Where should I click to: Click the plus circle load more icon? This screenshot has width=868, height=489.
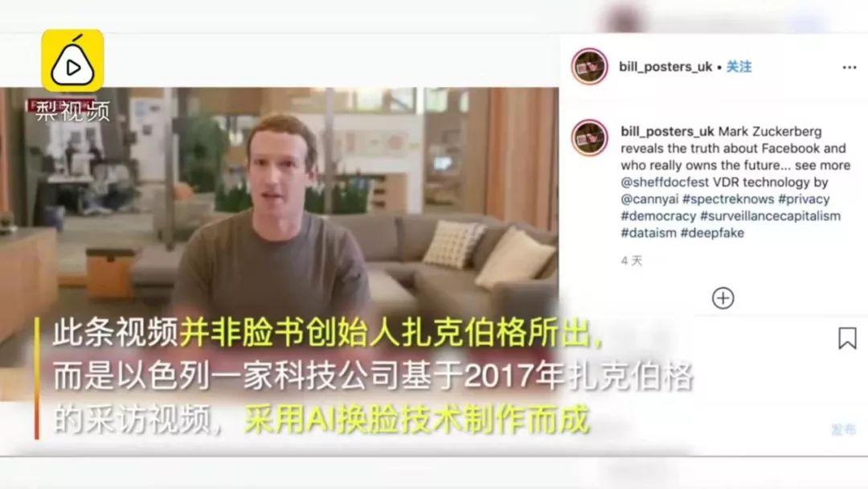[x=723, y=298]
